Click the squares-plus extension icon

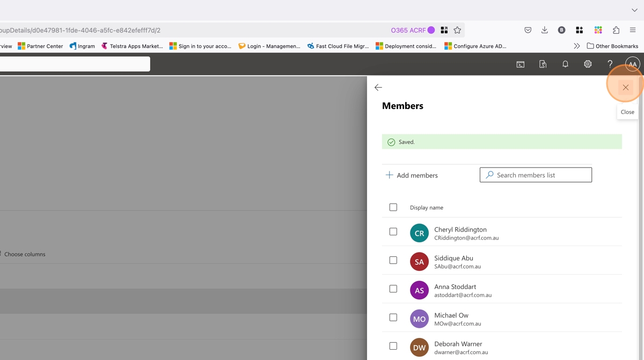579,30
